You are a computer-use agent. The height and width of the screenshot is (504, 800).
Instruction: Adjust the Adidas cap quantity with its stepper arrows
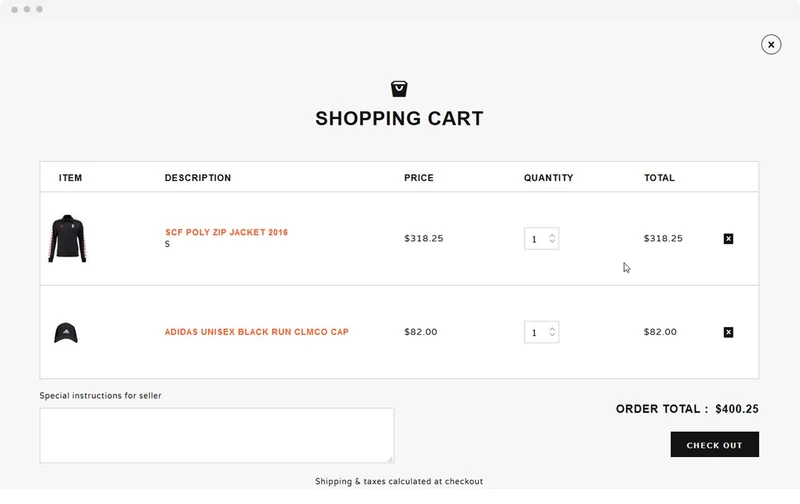click(x=552, y=332)
